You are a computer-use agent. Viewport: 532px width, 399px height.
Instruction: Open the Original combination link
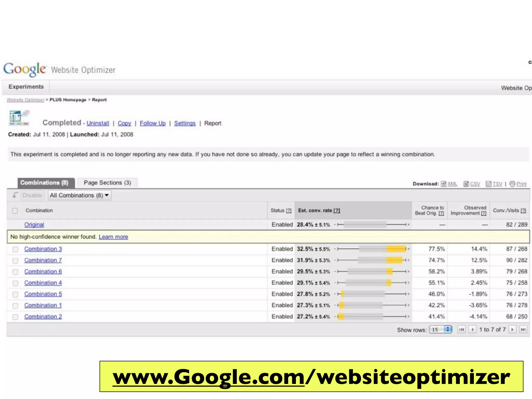coord(34,225)
